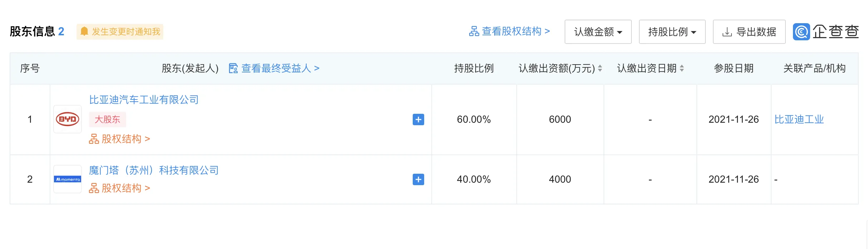Click the download icon in 导出数据
Image resolution: width=868 pixels, height=249 pixels.
click(x=727, y=32)
